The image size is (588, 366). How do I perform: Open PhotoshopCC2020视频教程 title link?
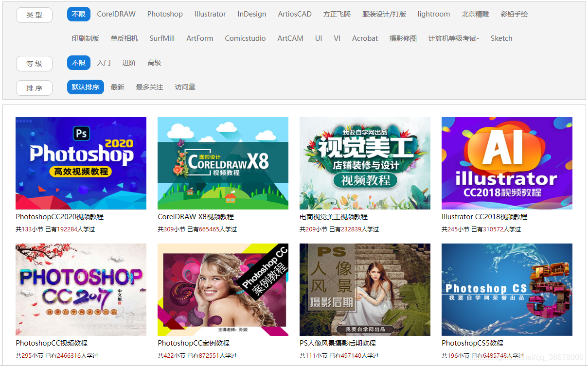point(59,217)
